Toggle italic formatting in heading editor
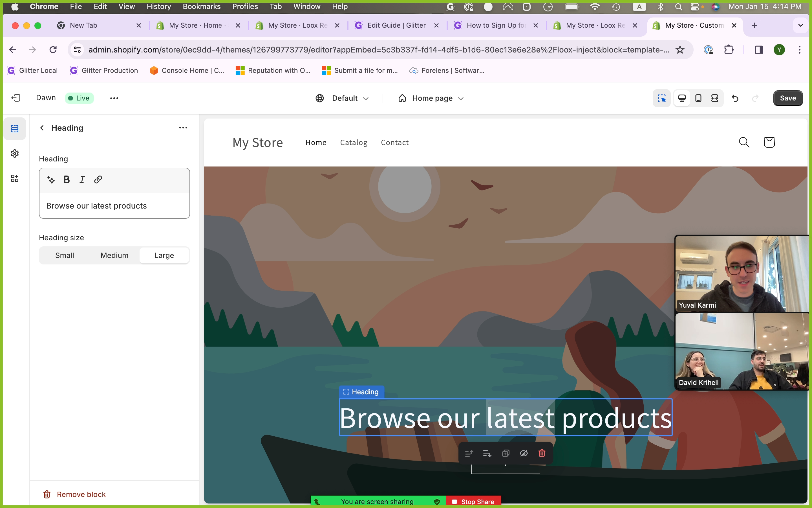 click(x=82, y=180)
